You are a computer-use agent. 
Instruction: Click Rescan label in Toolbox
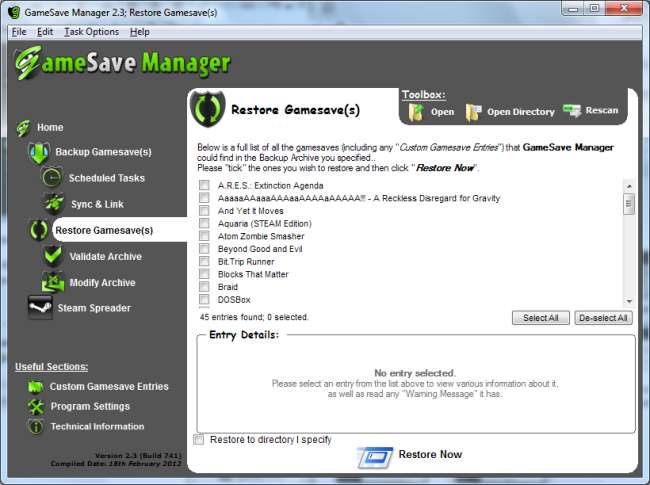601,110
